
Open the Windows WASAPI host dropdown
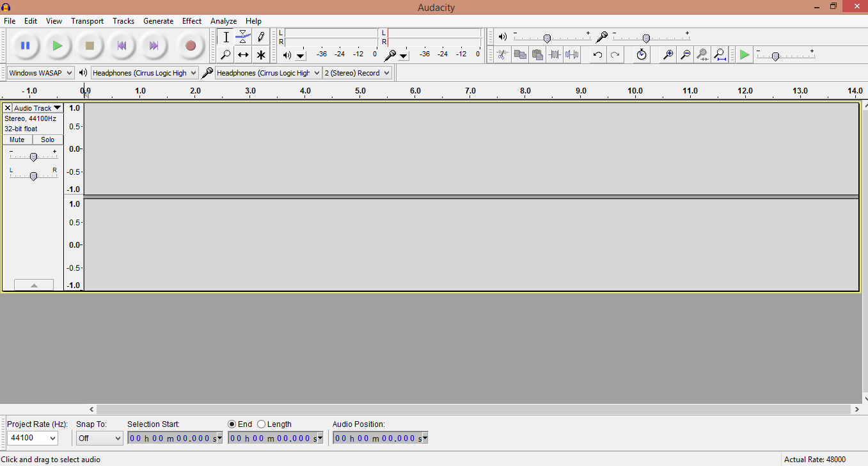pos(40,73)
